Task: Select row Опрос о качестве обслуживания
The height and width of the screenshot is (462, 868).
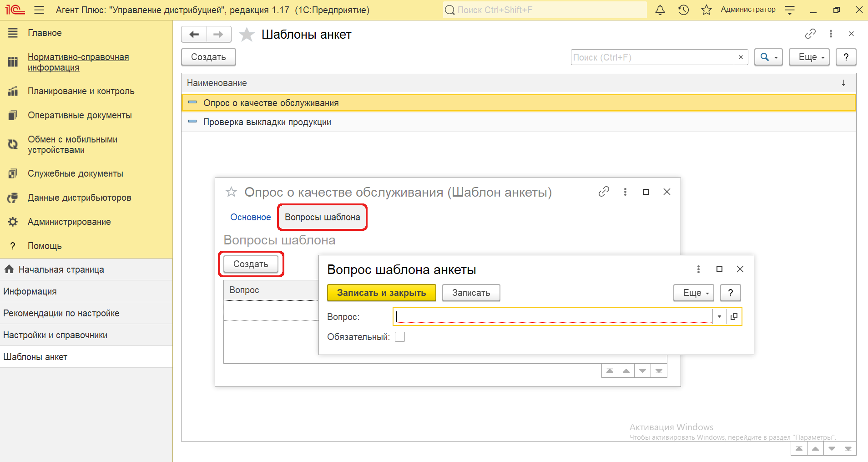Action: [x=519, y=103]
